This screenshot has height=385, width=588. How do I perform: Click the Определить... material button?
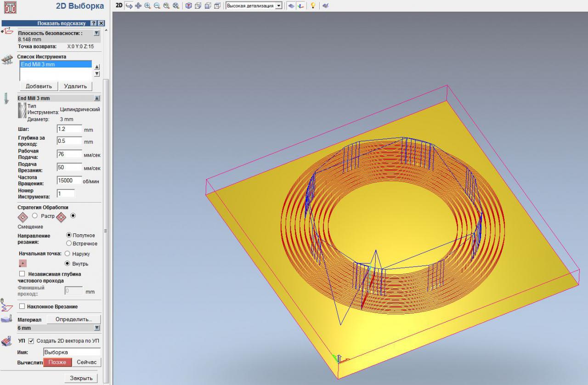[74, 319]
